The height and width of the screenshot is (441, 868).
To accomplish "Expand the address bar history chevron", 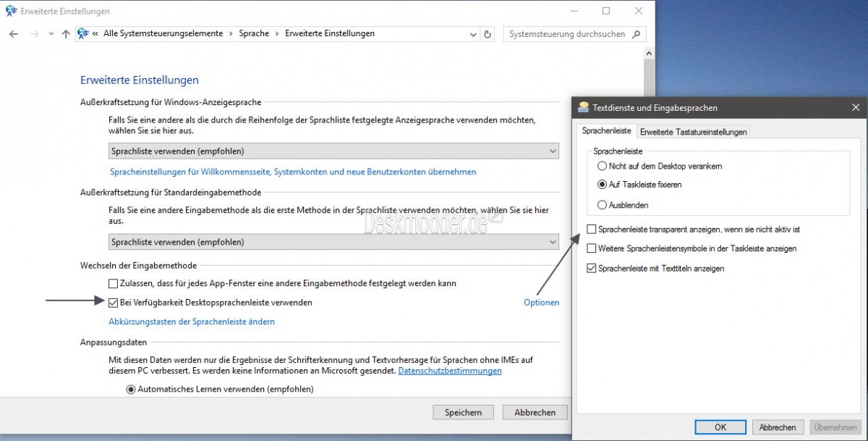I will pyautogui.click(x=472, y=33).
